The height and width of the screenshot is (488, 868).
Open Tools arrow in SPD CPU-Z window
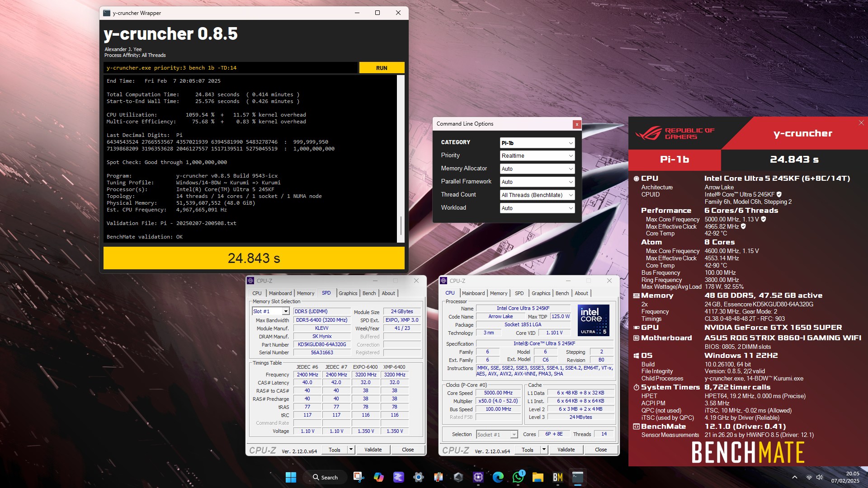click(x=351, y=450)
